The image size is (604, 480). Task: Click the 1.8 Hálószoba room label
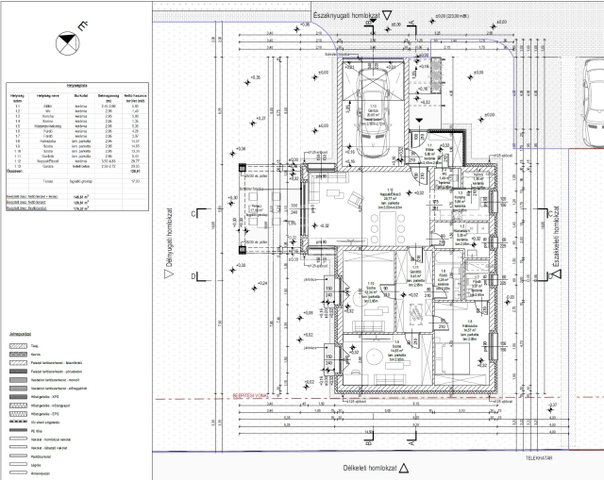click(470, 330)
